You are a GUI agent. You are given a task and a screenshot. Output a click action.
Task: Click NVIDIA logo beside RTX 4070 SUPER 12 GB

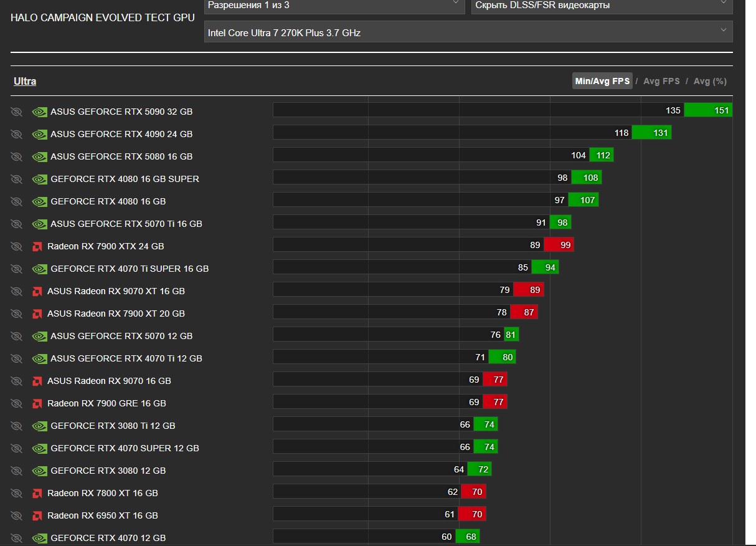coord(39,449)
